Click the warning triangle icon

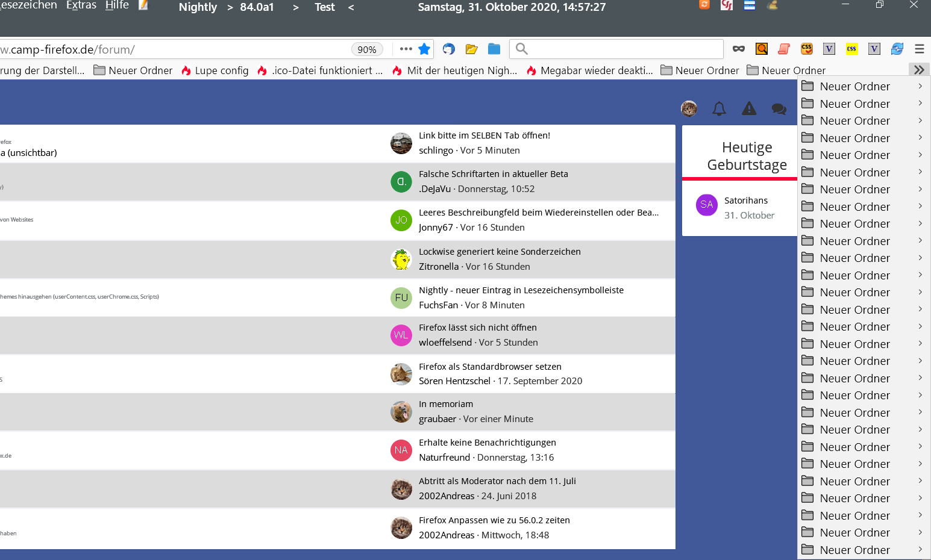[749, 109]
